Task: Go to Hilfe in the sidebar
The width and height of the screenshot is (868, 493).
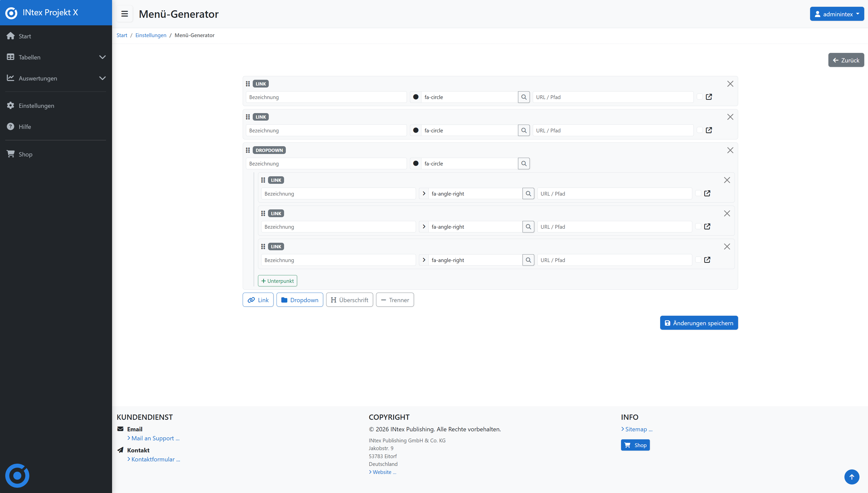Action: (x=25, y=127)
